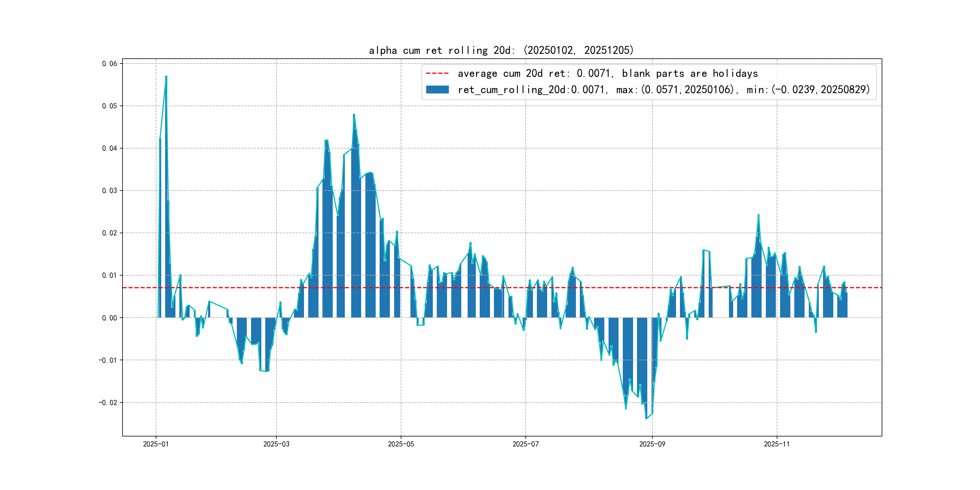
Task: Click the 2025-09 x-axis label
Action: [x=652, y=444]
